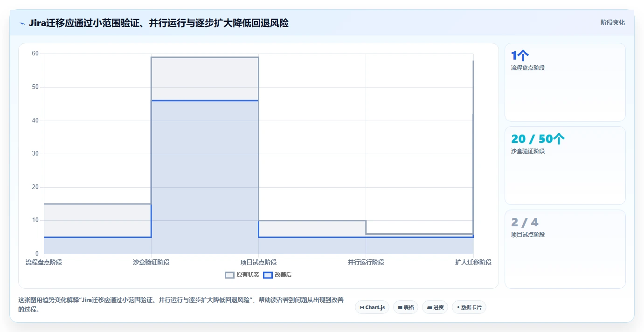Click the 20 / 50个 value text

click(538, 139)
